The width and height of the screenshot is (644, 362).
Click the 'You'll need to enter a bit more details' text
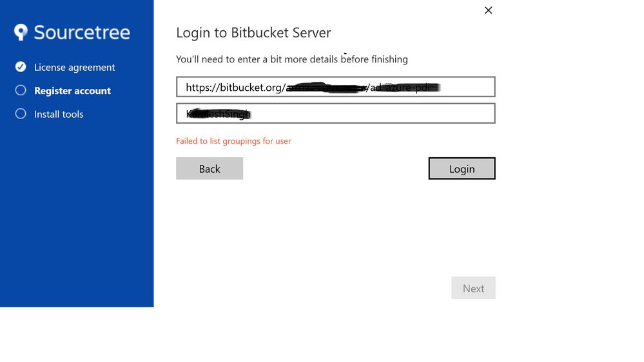pos(292,59)
